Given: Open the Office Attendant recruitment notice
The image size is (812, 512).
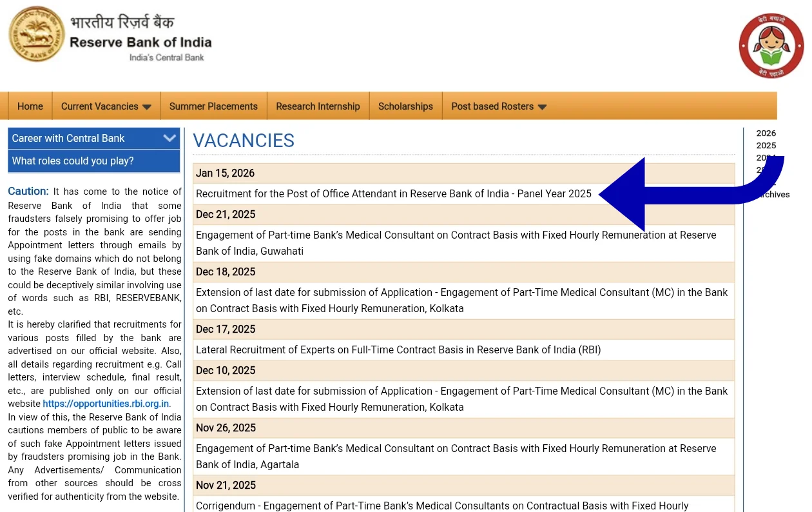Looking at the screenshot, I should [393, 194].
